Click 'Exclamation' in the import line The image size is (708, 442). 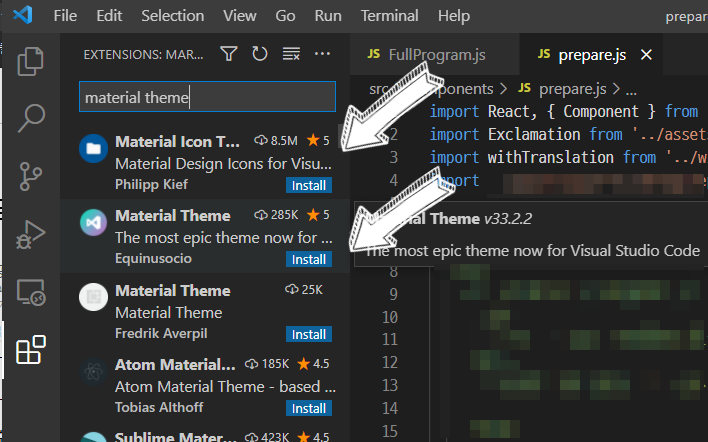pyautogui.click(x=534, y=134)
